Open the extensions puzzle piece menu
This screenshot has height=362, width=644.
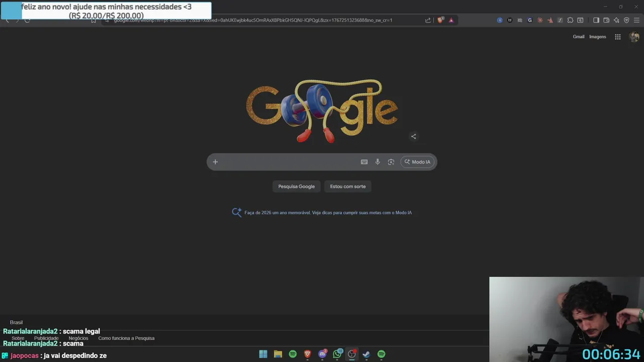coord(570,20)
